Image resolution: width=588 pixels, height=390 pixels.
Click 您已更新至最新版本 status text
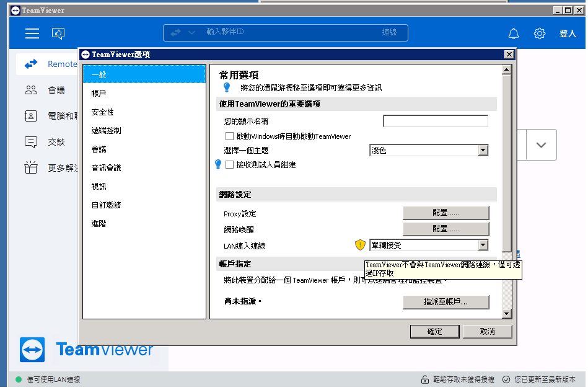click(545, 379)
